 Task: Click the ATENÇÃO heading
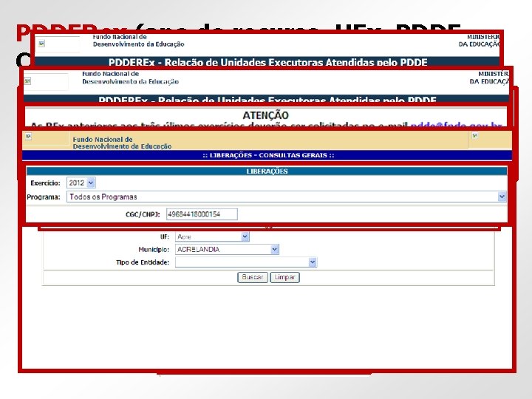(266, 115)
